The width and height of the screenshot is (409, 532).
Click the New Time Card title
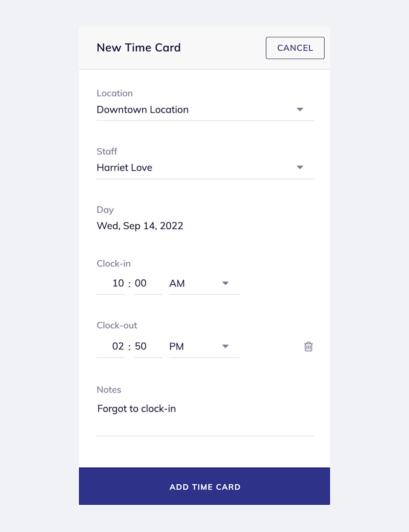(x=138, y=47)
